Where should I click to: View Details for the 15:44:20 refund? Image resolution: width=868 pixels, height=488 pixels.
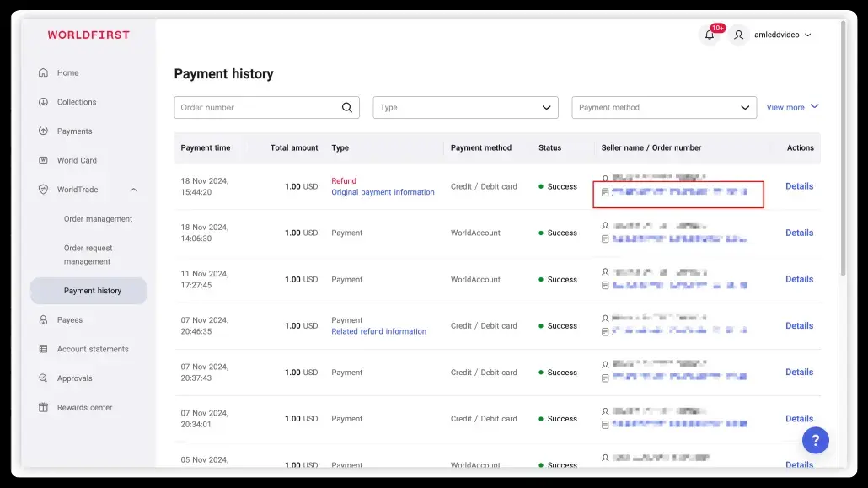tap(799, 186)
